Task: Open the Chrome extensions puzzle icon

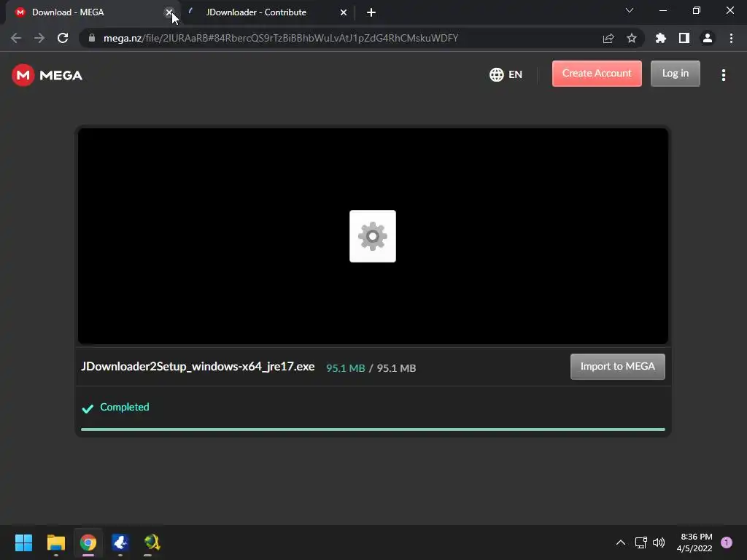Action: [x=661, y=38]
